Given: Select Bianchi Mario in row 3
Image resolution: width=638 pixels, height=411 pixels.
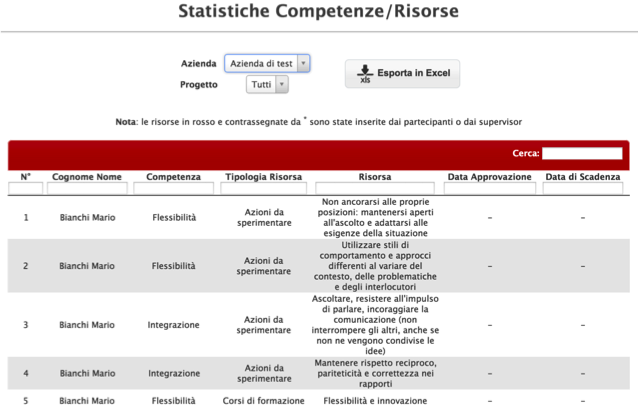Looking at the screenshot, I should (87, 325).
